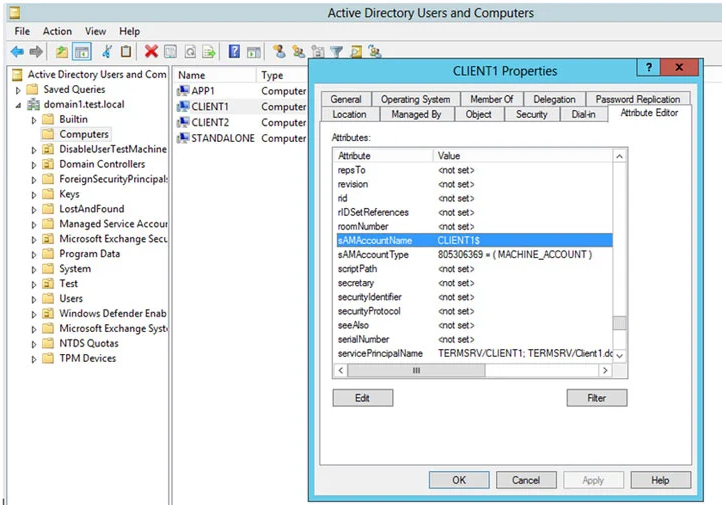
Task: Click the dialog's question mark help button
Action: click(649, 68)
